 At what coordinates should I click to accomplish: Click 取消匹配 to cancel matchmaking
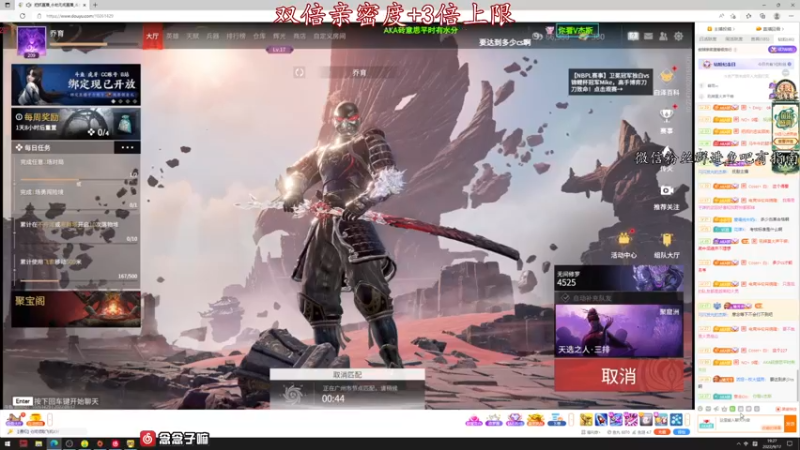tap(347, 374)
